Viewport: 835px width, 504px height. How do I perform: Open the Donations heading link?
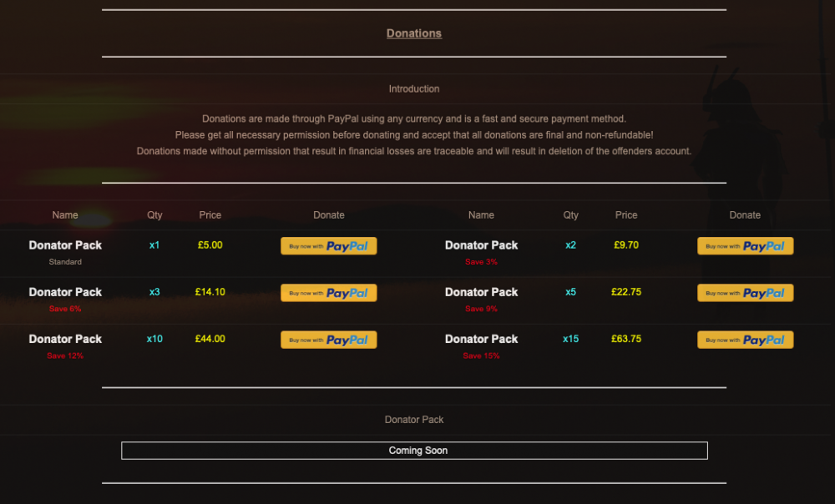point(414,33)
